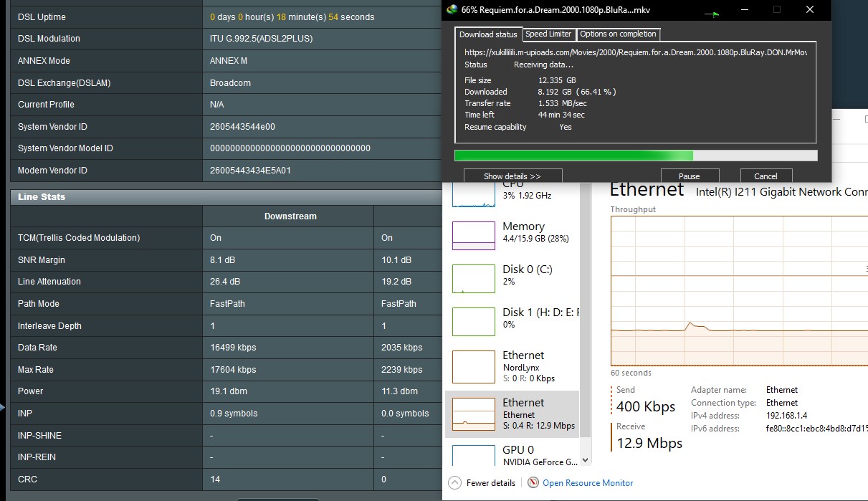
Task: Click the INP value 0.0 symbols
Action: point(405,414)
